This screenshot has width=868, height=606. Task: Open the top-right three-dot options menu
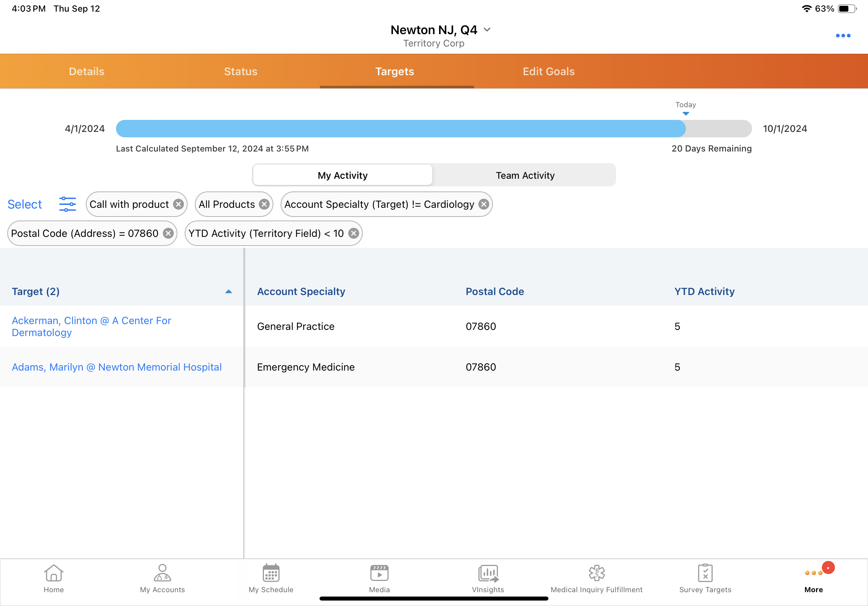click(x=842, y=36)
